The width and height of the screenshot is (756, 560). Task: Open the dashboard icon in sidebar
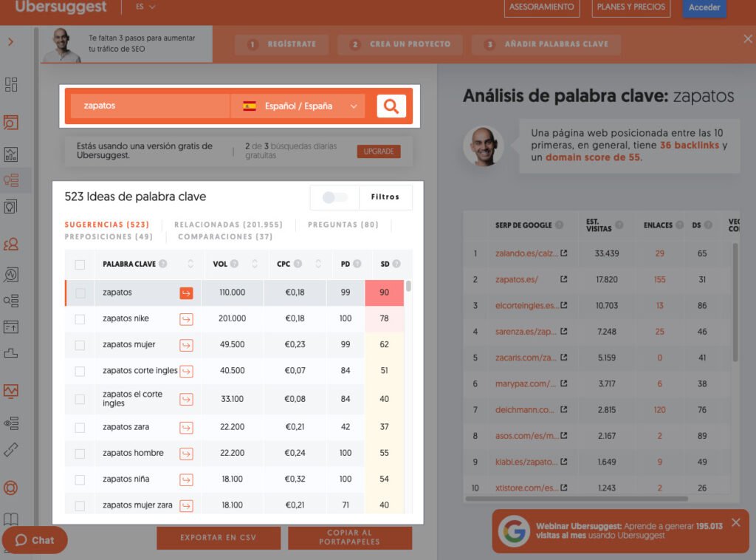[x=11, y=84]
